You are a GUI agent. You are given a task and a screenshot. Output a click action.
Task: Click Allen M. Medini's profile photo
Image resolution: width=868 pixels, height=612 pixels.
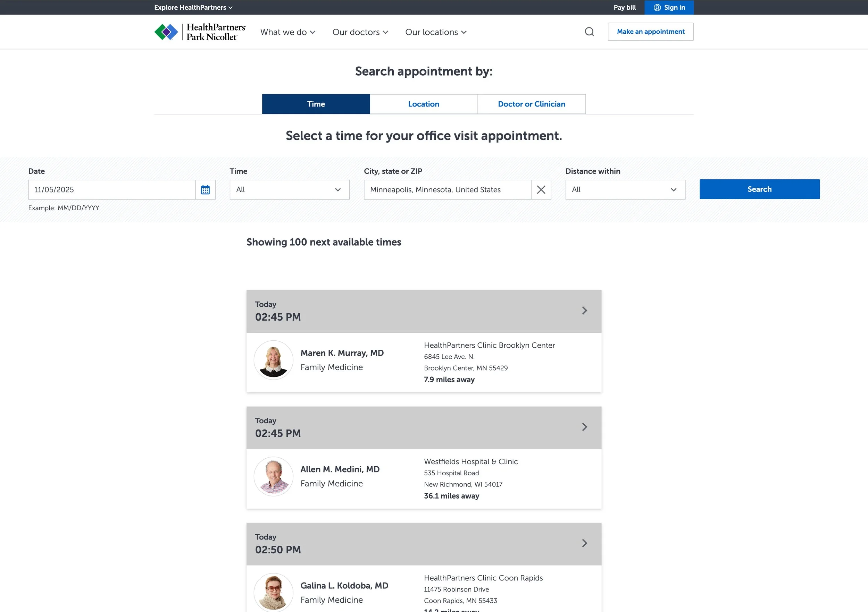point(273,476)
